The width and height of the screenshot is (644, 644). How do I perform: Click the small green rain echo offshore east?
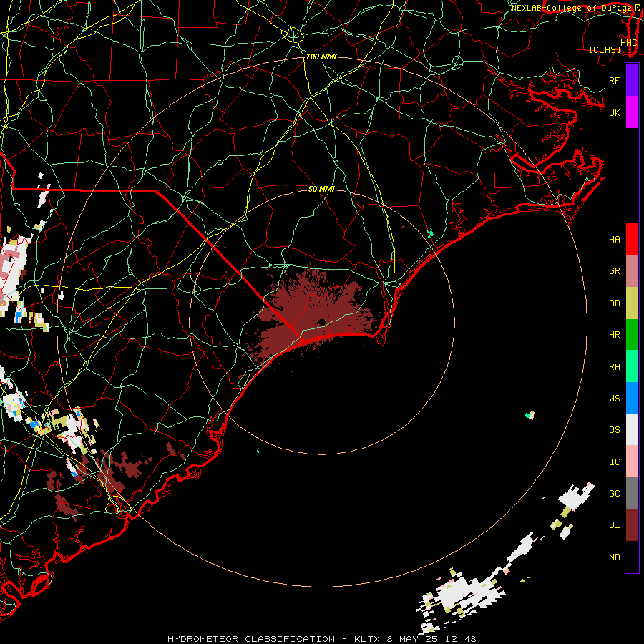[x=530, y=415]
